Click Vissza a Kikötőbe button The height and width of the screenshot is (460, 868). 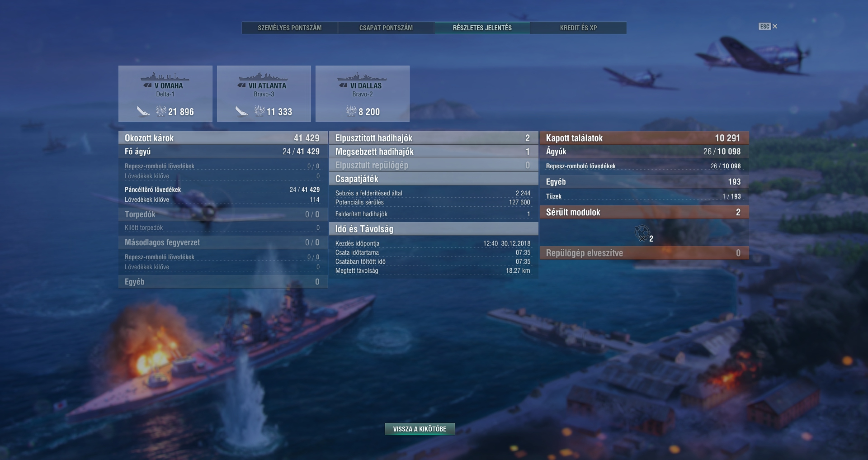[x=420, y=429]
